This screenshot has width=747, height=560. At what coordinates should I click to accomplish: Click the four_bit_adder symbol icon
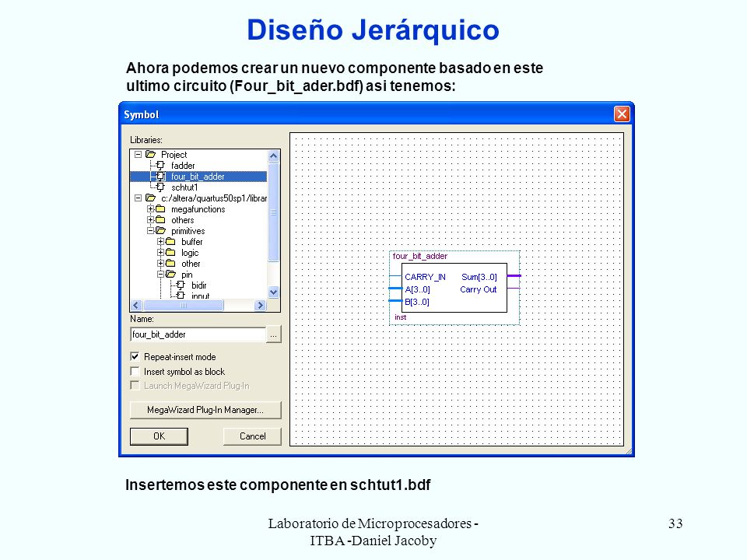[160, 177]
